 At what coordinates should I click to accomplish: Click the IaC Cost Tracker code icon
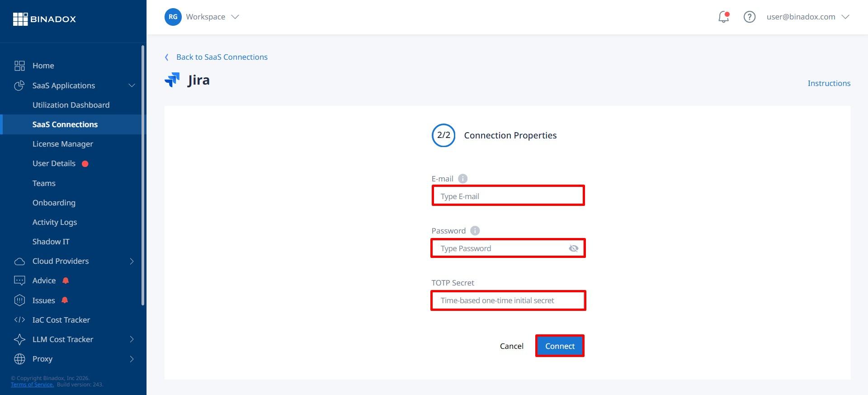(19, 320)
